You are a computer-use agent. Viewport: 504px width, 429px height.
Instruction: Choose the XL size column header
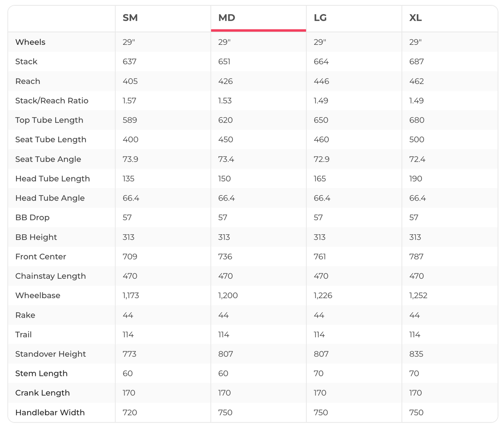pos(416,18)
